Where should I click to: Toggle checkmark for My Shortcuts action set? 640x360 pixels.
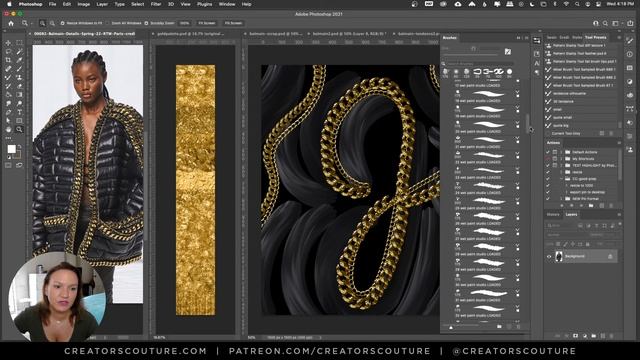[548, 159]
